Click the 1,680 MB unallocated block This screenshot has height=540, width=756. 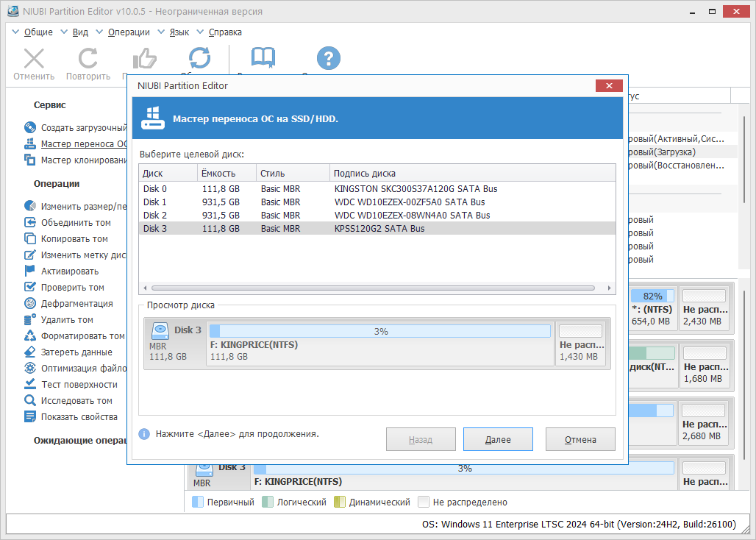coord(705,366)
